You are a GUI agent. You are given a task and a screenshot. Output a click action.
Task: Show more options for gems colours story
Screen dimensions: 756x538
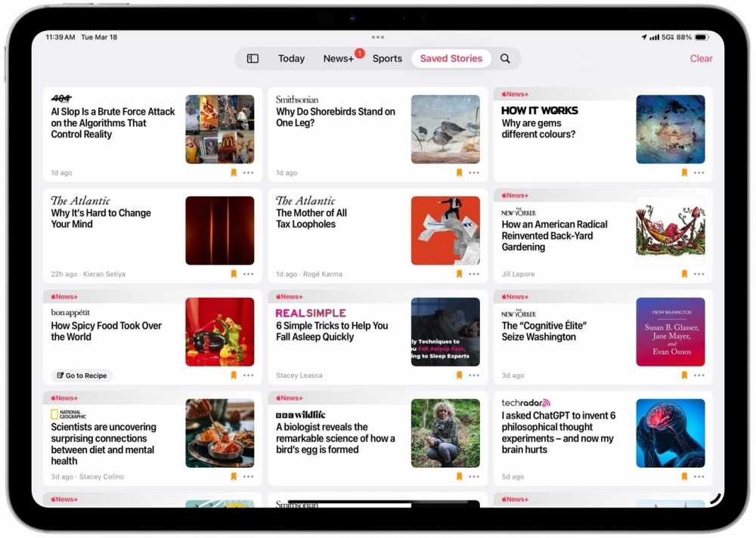699,172
